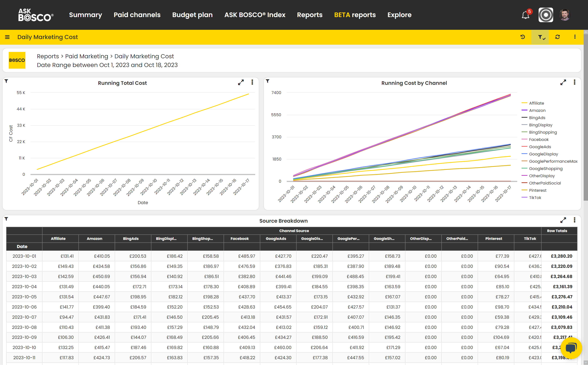Open dashboard toolbar three-dot menu

click(575, 37)
